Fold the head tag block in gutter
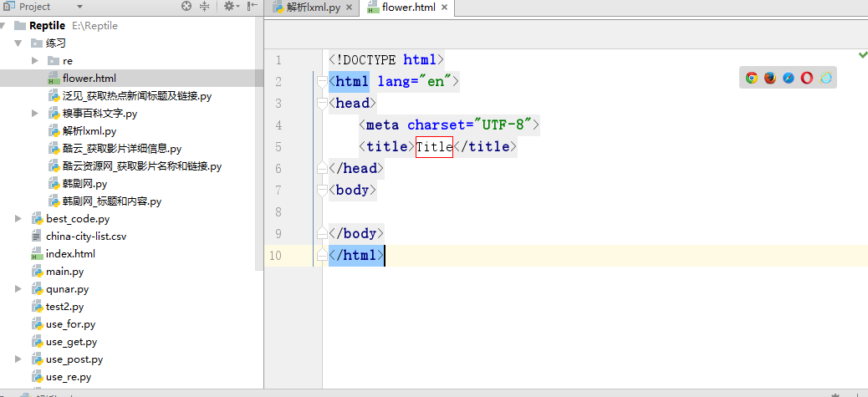Screen dimensions: 868x397 pyautogui.click(x=322, y=104)
